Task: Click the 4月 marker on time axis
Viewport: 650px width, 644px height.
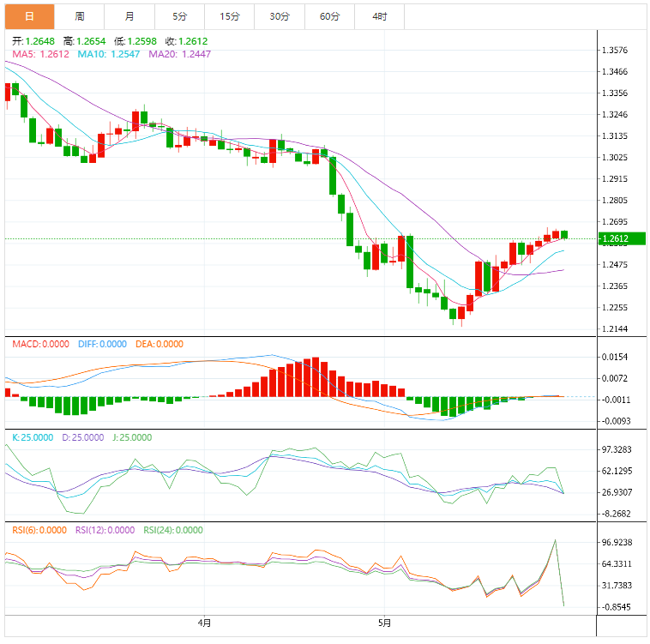Action: (x=204, y=623)
